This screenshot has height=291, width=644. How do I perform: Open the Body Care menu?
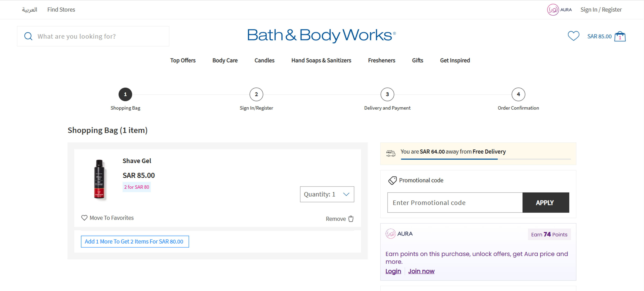click(225, 60)
